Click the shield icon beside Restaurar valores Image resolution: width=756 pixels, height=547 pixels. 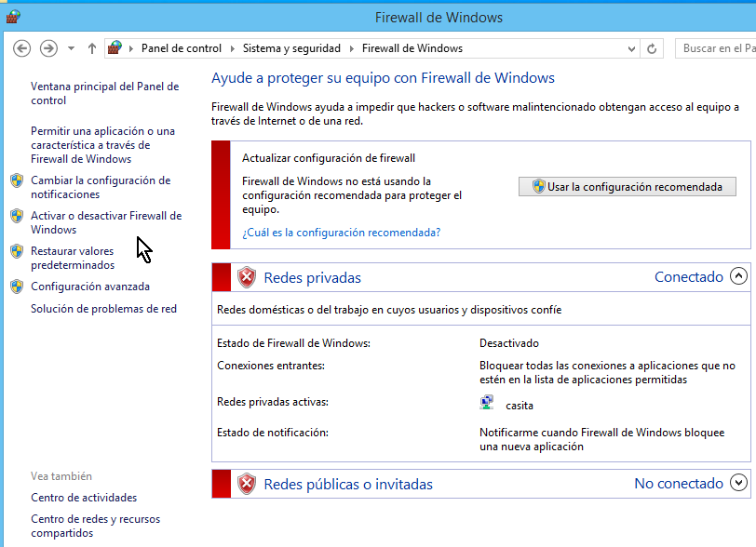pos(17,251)
